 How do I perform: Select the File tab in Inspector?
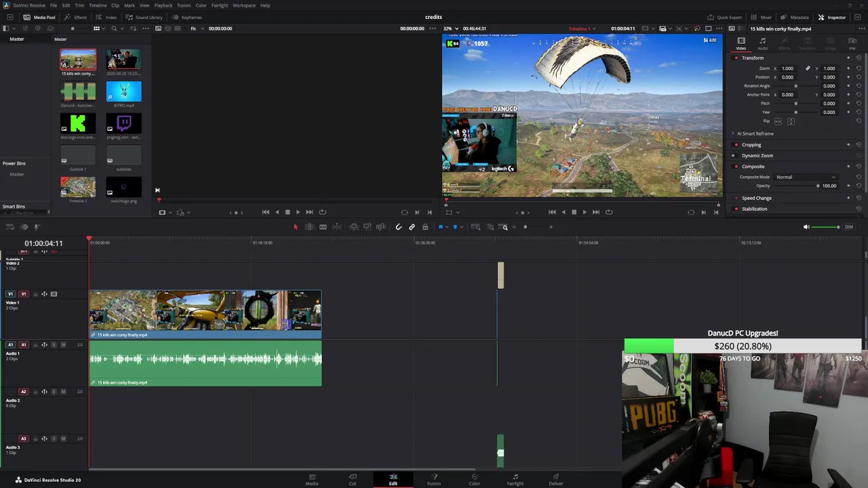[852, 43]
